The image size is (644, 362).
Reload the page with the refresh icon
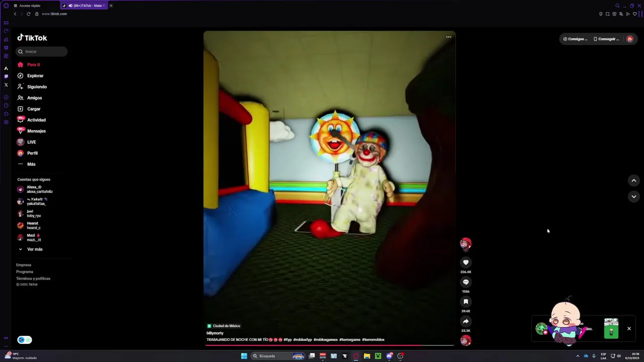[28, 14]
